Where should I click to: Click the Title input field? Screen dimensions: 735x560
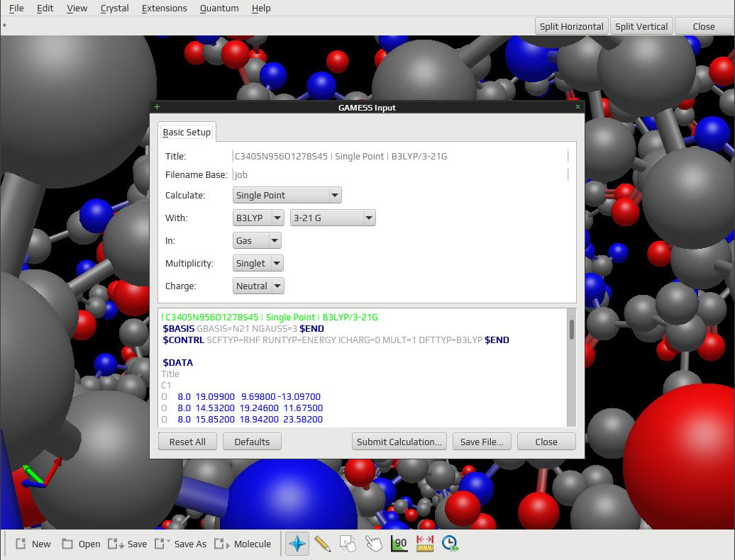click(400, 157)
